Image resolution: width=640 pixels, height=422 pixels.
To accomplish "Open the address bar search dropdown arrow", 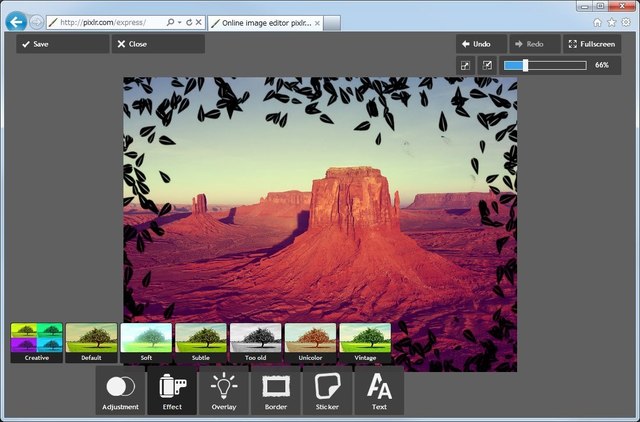I will point(178,21).
